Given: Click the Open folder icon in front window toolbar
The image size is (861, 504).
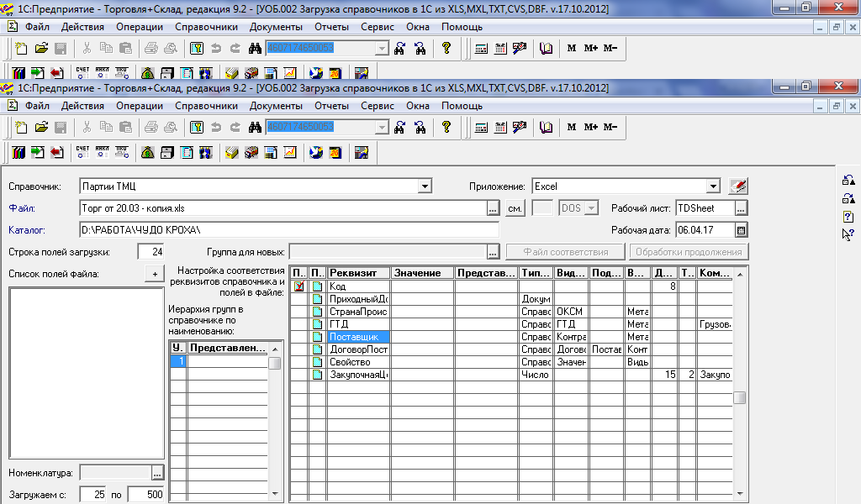Looking at the screenshot, I should click(41, 127).
